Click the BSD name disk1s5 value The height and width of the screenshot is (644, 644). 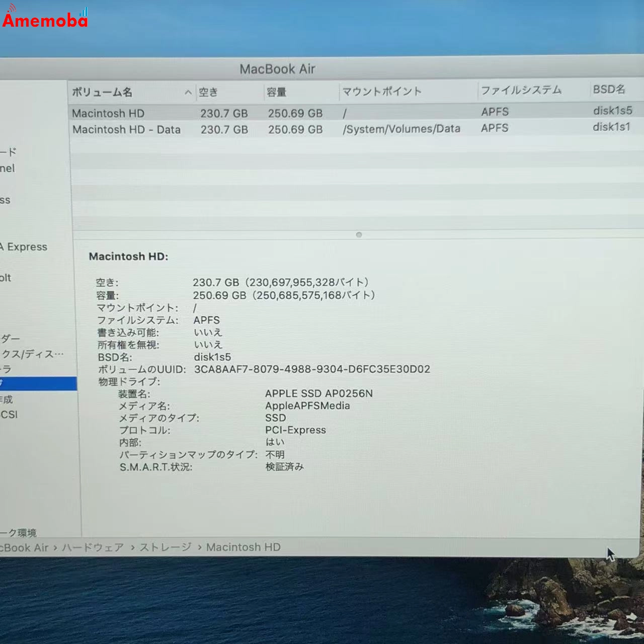(213, 357)
